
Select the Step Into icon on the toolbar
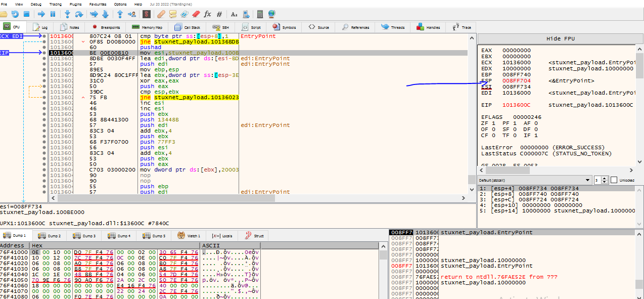point(67,14)
